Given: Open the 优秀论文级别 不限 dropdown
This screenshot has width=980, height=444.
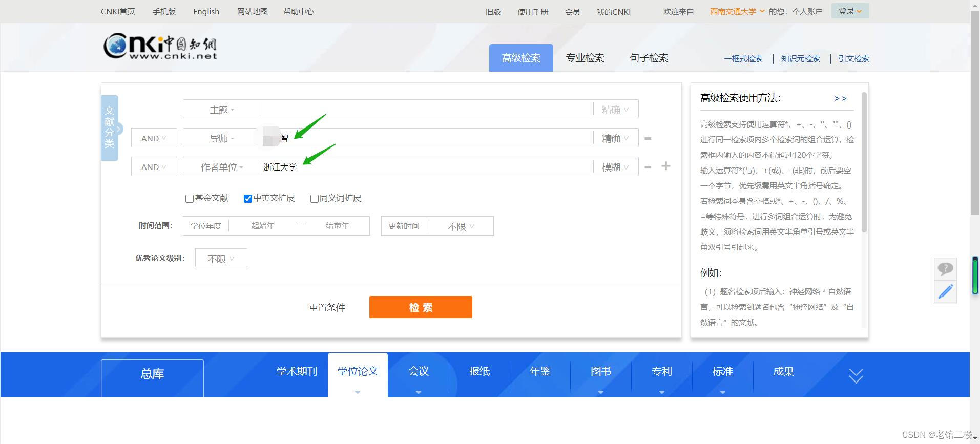Looking at the screenshot, I should click(x=221, y=259).
